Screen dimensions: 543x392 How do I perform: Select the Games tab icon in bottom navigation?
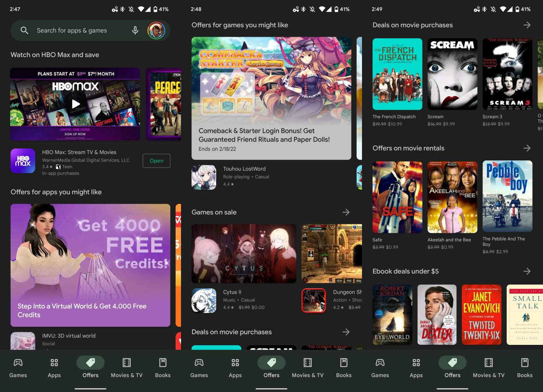coord(18,362)
